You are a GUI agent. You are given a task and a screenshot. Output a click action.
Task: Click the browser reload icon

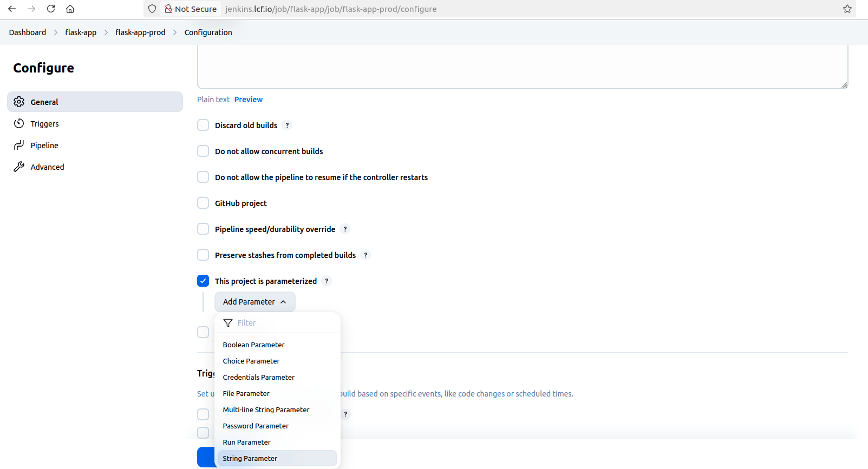point(51,9)
